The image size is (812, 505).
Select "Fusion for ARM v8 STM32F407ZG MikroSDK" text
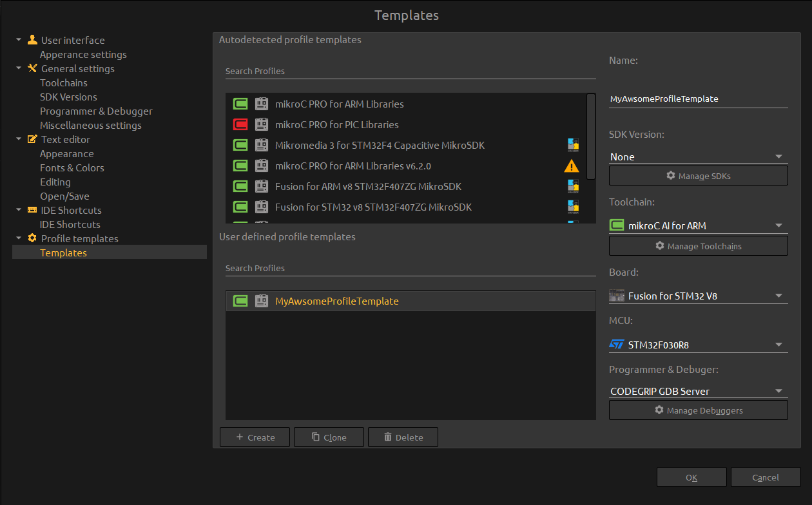pyautogui.click(x=368, y=186)
